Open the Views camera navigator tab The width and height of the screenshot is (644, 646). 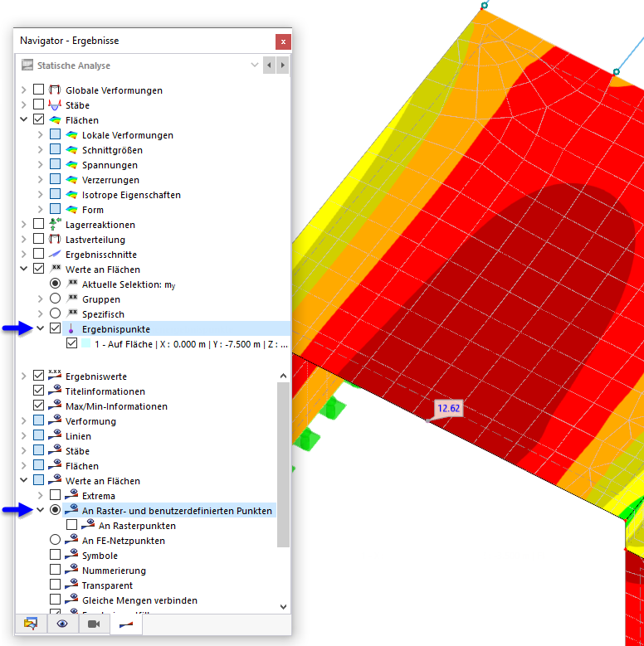[x=94, y=624]
